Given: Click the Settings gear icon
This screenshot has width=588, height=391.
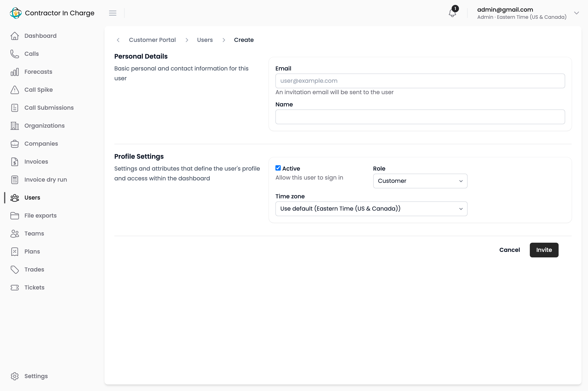Looking at the screenshot, I should coord(15,376).
